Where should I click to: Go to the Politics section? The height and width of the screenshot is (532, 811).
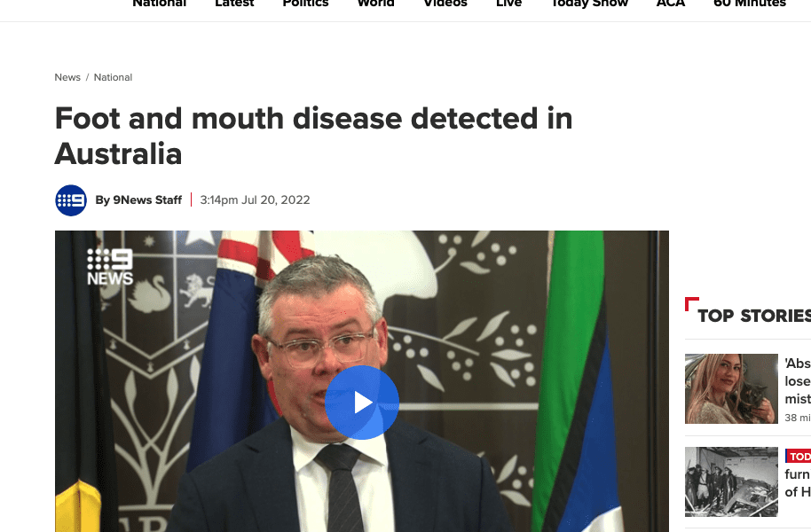point(305,4)
